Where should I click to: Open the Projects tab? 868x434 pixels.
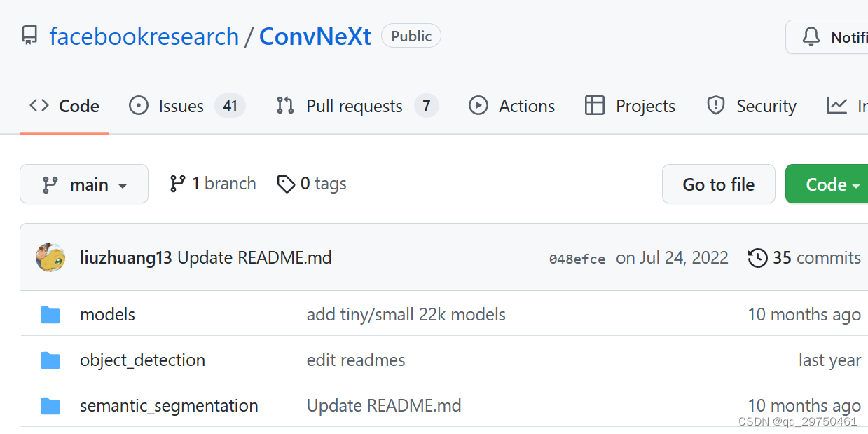630,106
